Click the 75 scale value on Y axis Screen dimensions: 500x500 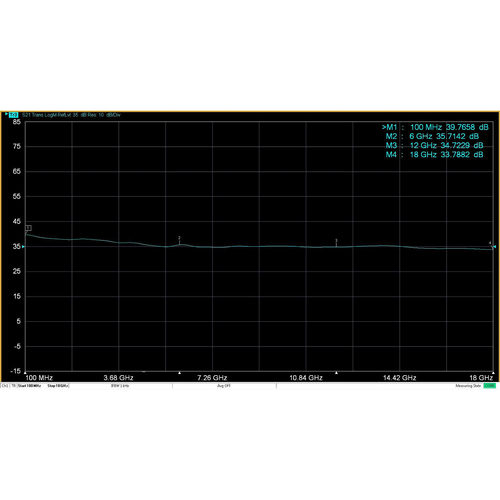coord(17,146)
